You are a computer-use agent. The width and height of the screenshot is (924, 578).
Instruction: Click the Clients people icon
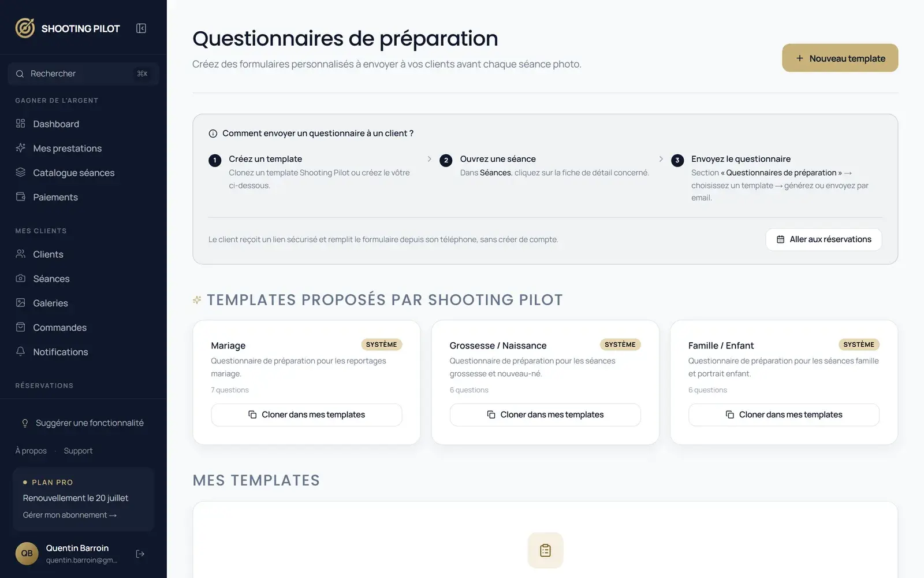[21, 254]
